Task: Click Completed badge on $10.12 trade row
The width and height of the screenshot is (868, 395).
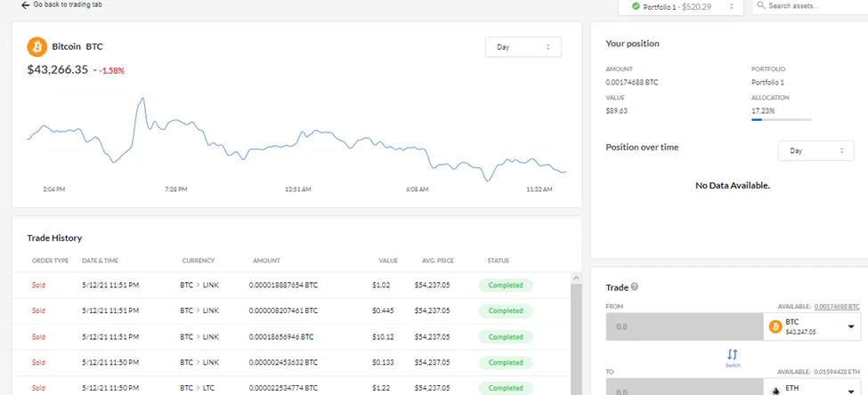Action: tap(506, 337)
